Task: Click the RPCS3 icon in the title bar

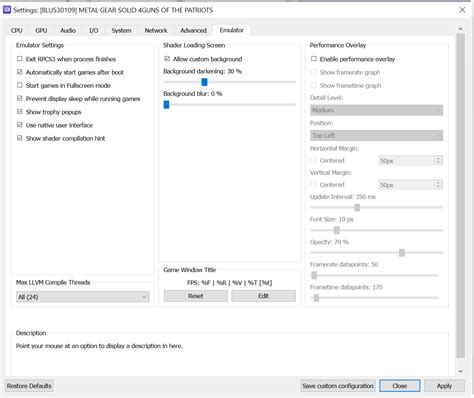Action: coord(7,10)
